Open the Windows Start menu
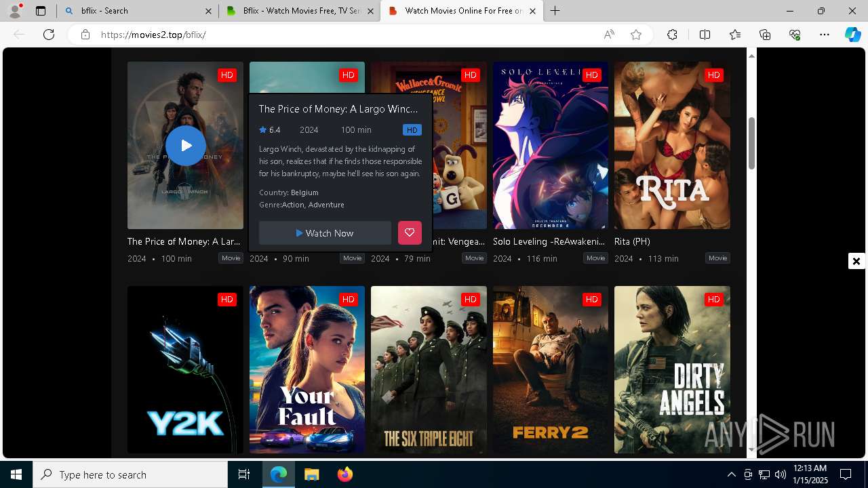This screenshot has width=868, height=488. pyautogui.click(x=16, y=474)
